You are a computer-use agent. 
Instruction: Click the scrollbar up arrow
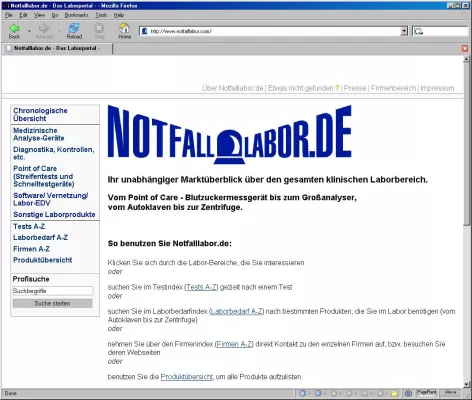(466, 59)
